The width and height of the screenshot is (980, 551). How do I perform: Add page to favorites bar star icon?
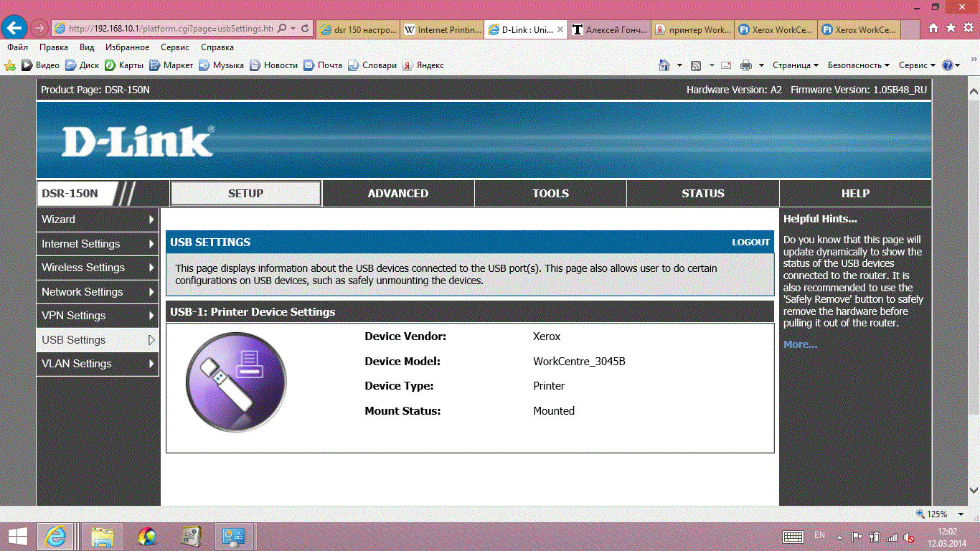pyautogui.click(x=10, y=65)
